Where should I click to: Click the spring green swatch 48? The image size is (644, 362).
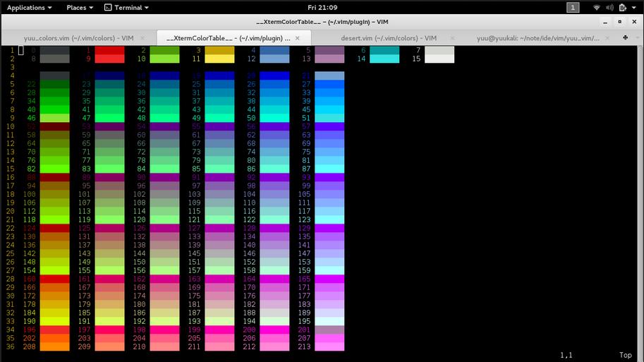164,118
